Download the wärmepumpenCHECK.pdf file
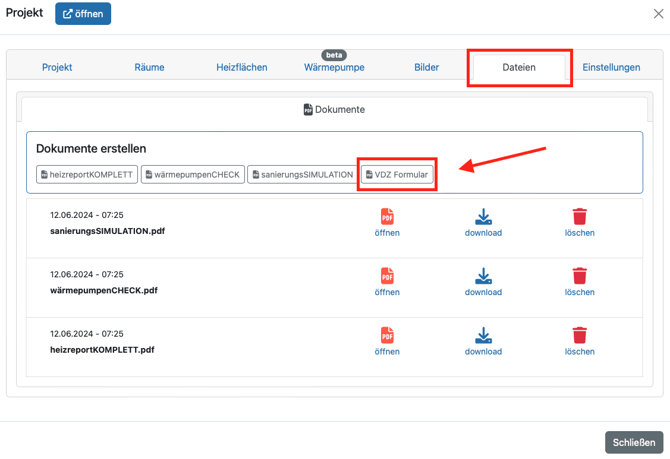 pos(483,277)
